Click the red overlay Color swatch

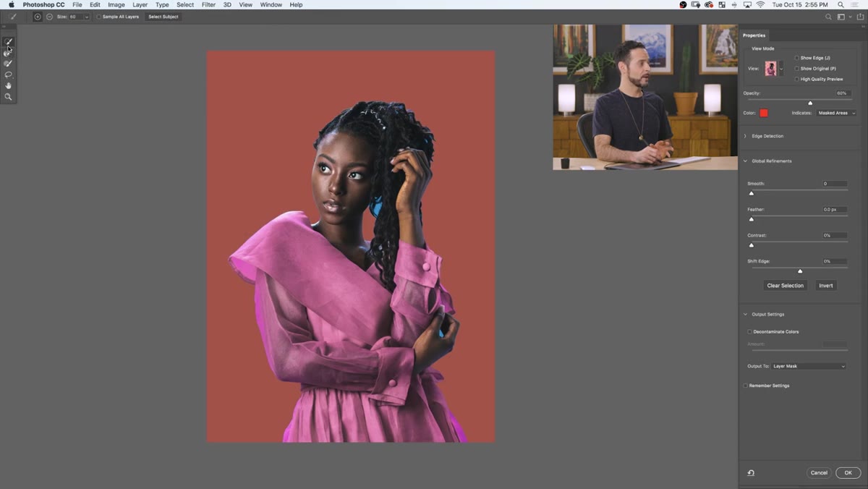pyautogui.click(x=764, y=113)
